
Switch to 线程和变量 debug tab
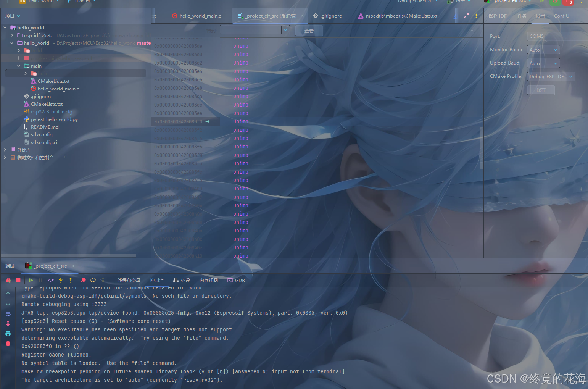(129, 281)
